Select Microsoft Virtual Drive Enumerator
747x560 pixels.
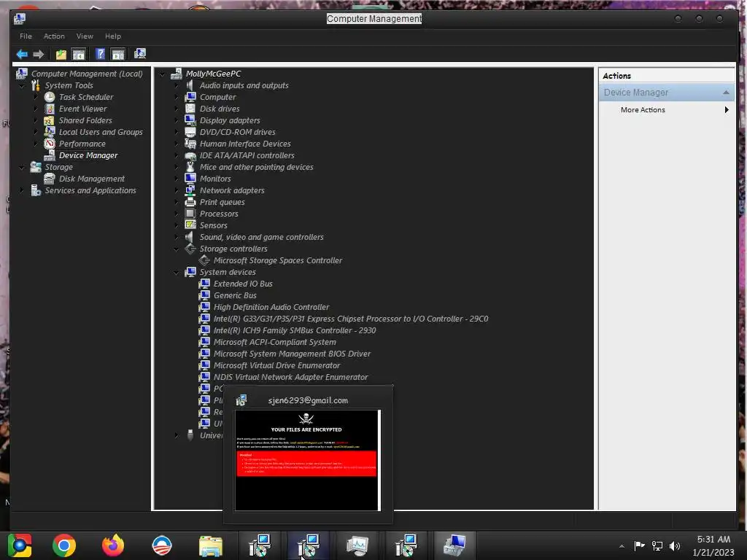click(x=276, y=365)
